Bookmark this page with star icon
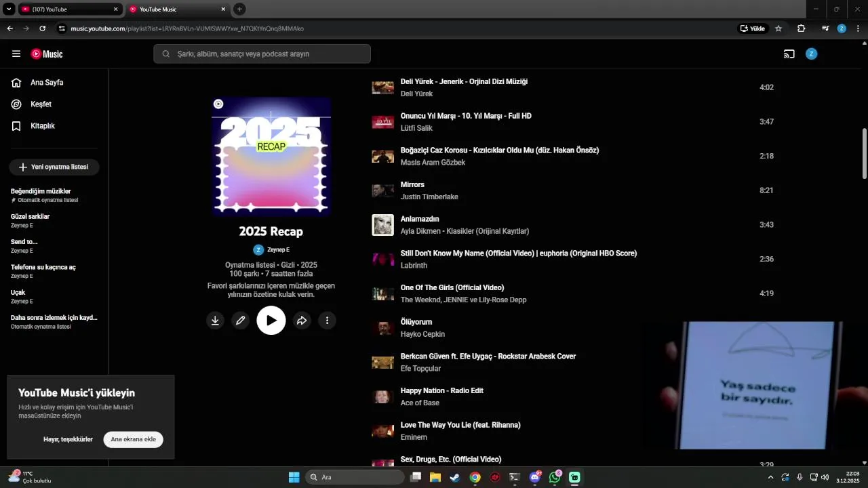868x488 pixels. coord(778,28)
